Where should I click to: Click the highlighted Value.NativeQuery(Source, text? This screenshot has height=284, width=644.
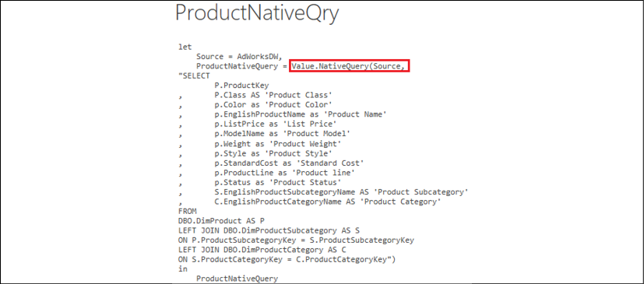[350, 66]
